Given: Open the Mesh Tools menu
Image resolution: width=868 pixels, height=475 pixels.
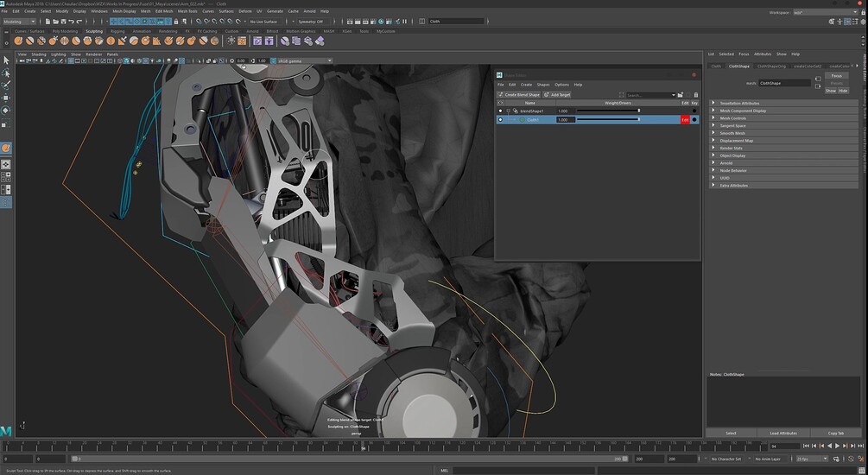Looking at the screenshot, I should click(x=187, y=11).
